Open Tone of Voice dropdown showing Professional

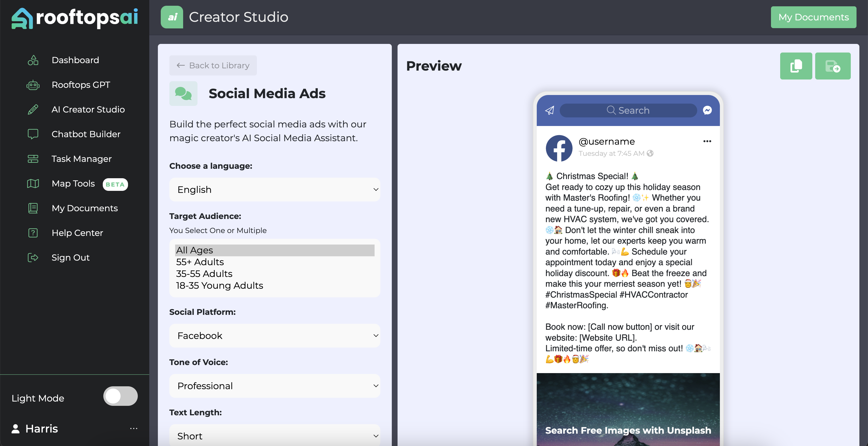click(274, 386)
